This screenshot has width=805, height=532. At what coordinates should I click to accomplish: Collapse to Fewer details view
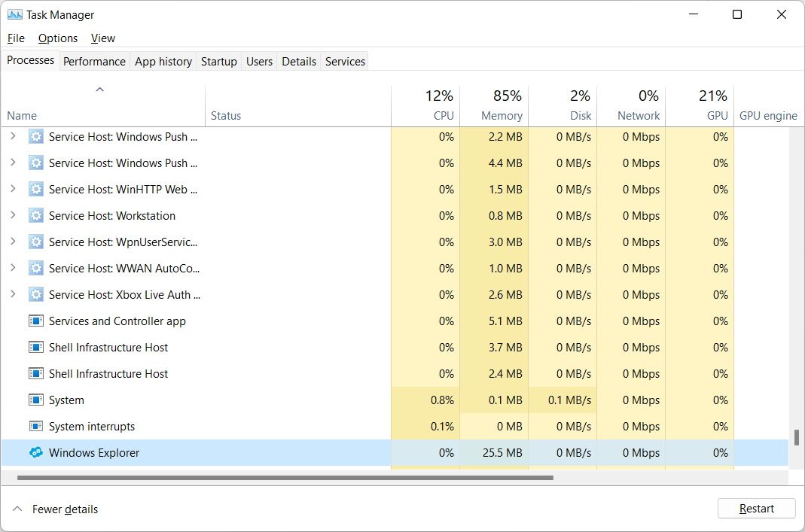(x=55, y=509)
